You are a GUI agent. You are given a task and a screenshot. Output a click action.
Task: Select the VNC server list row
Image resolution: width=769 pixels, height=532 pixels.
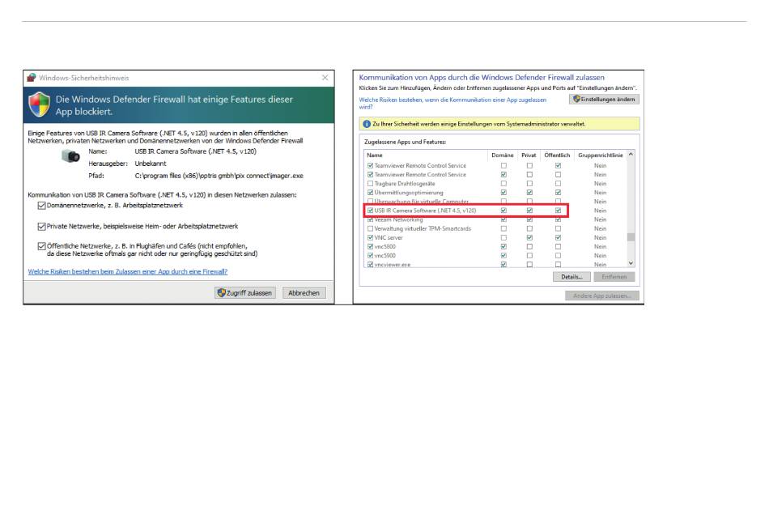[x=495, y=237]
